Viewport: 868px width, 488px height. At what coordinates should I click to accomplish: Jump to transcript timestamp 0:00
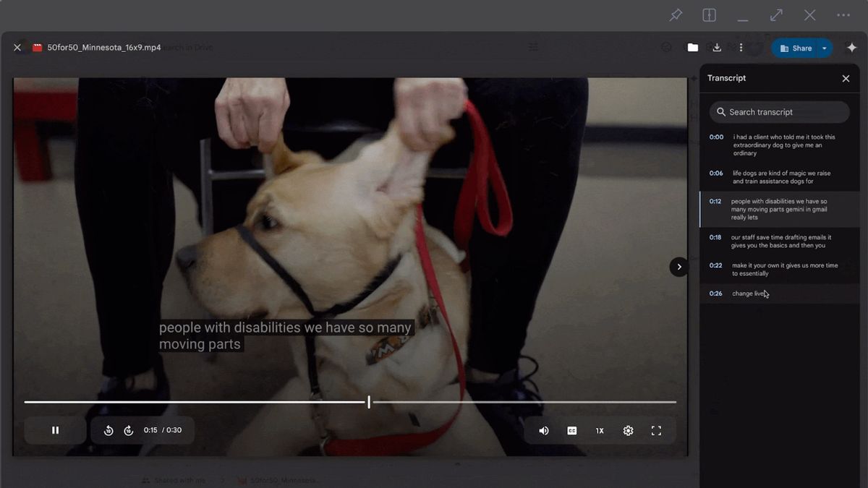pyautogui.click(x=716, y=137)
